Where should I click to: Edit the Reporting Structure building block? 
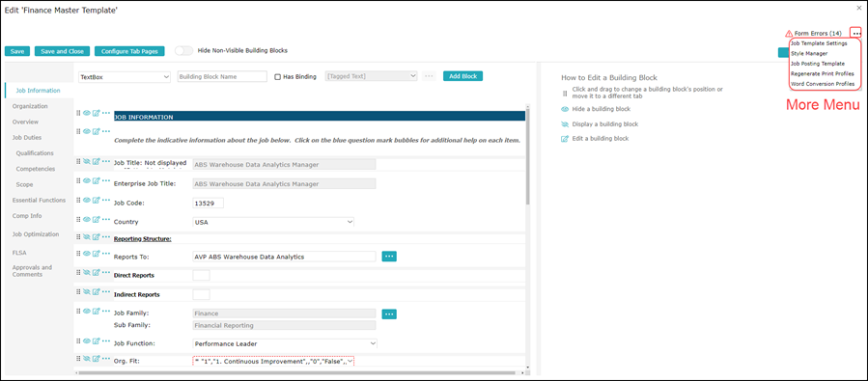tap(96, 236)
